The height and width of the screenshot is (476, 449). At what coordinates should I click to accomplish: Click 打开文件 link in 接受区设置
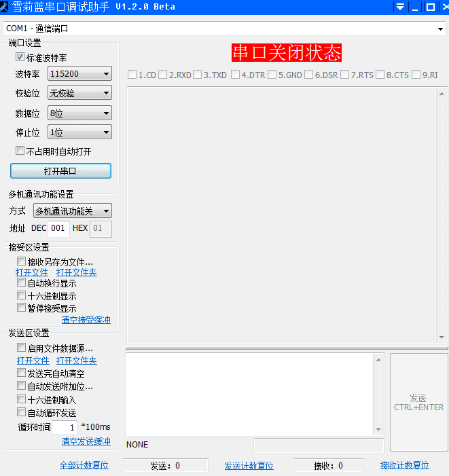(x=32, y=272)
